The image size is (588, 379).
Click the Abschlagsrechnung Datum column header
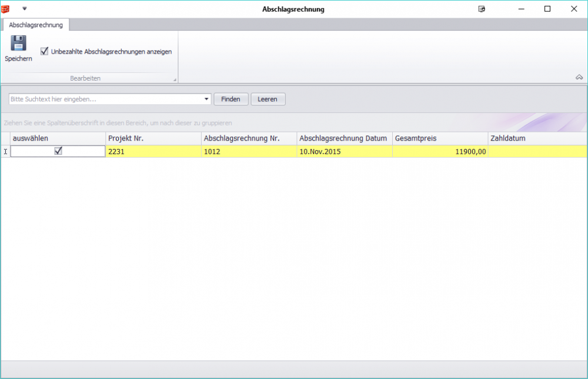(344, 138)
